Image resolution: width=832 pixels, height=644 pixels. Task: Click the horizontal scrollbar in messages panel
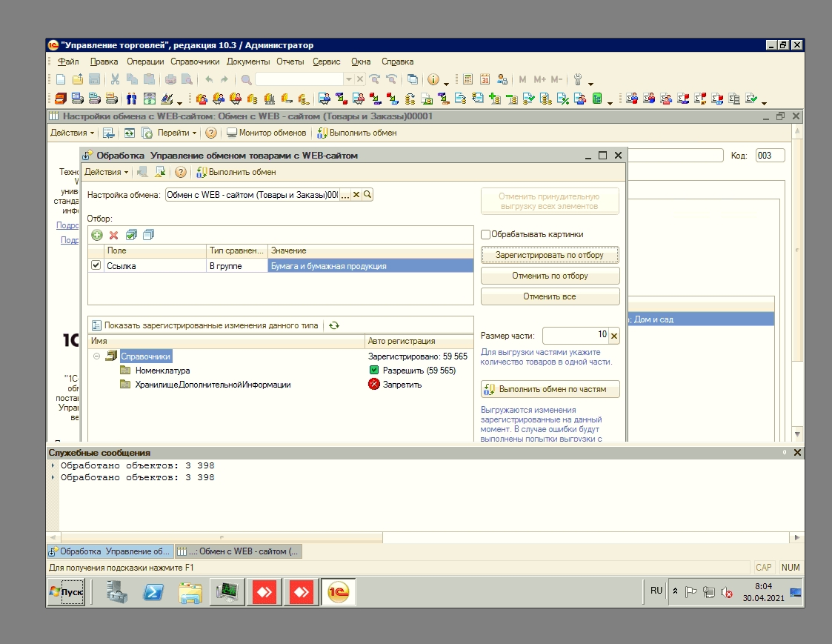222,537
